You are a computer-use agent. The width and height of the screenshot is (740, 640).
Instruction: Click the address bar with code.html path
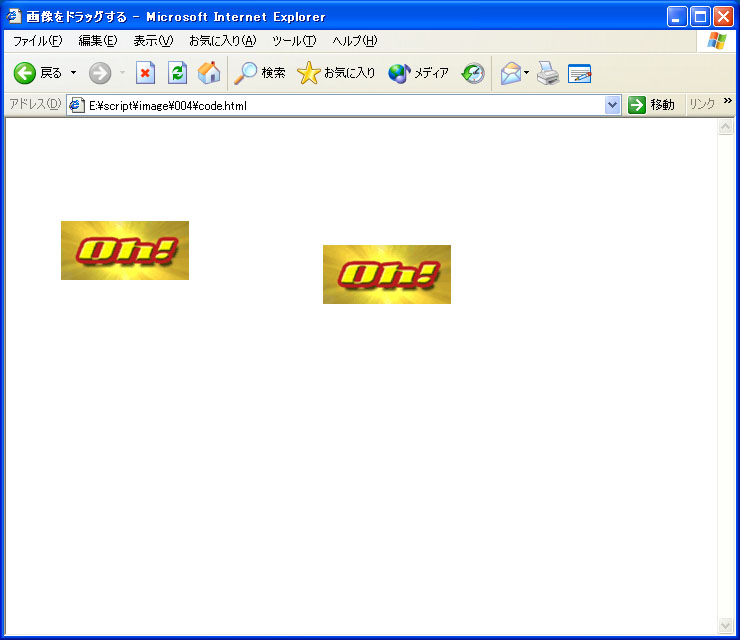pyautogui.click(x=344, y=105)
